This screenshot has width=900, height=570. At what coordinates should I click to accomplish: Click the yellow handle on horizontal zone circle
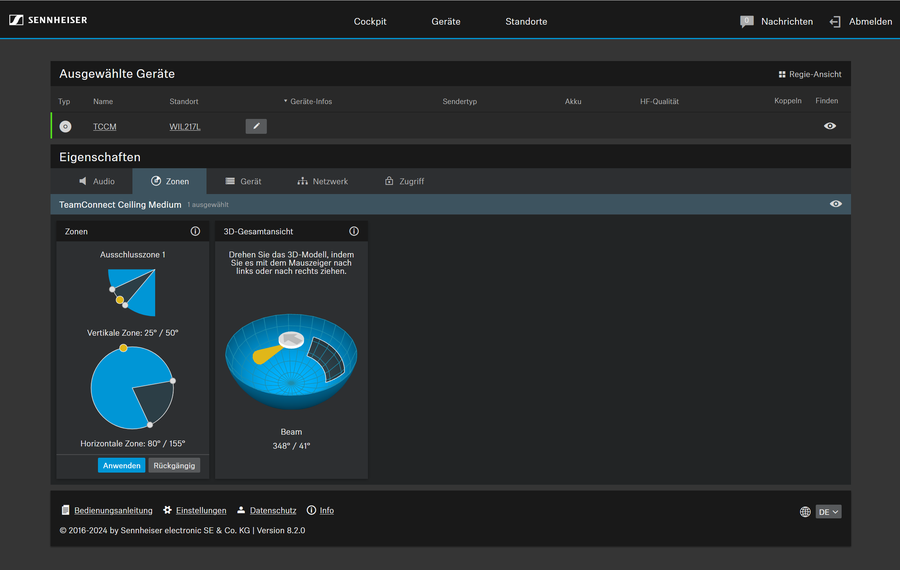(x=123, y=348)
